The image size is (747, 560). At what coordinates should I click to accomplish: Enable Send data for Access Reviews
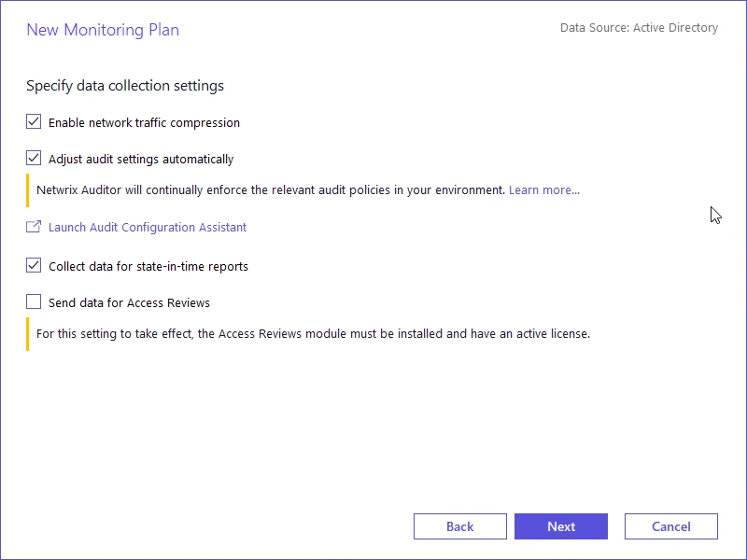pyautogui.click(x=34, y=301)
